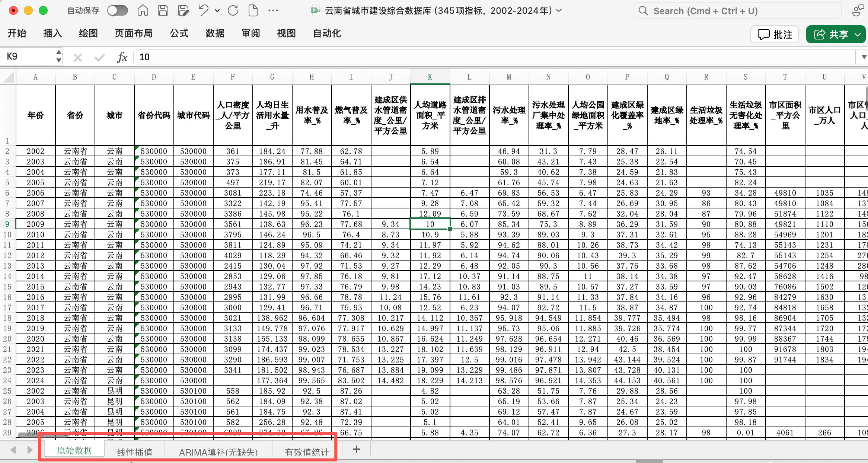Click the new blank document icon
868x463 pixels.
click(253, 10)
